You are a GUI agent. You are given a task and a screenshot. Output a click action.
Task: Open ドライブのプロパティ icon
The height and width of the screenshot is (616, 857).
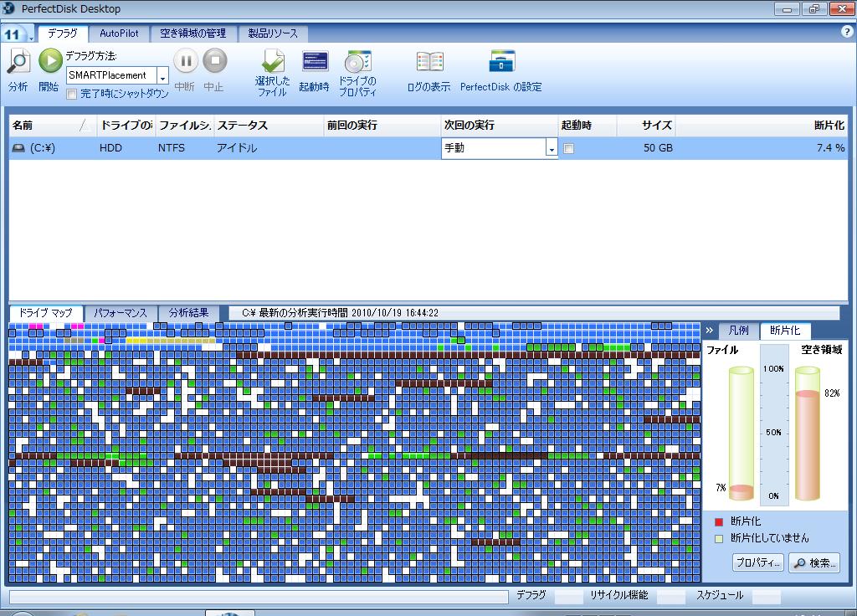[358, 61]
